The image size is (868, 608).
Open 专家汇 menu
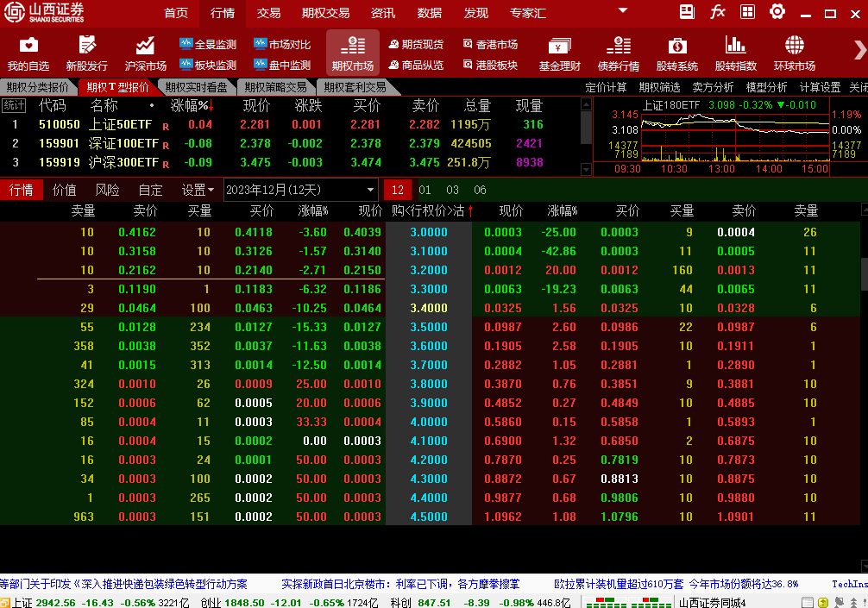527,13
